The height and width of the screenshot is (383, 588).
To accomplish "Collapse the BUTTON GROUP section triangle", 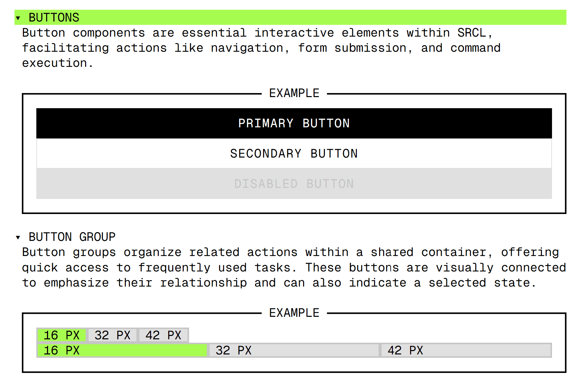I will click(x=18, y=238).
